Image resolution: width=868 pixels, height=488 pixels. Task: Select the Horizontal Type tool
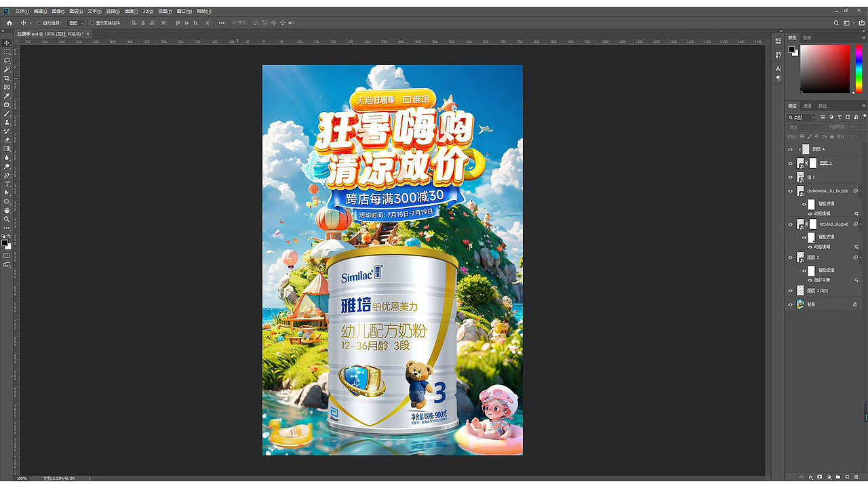(7, 184)
